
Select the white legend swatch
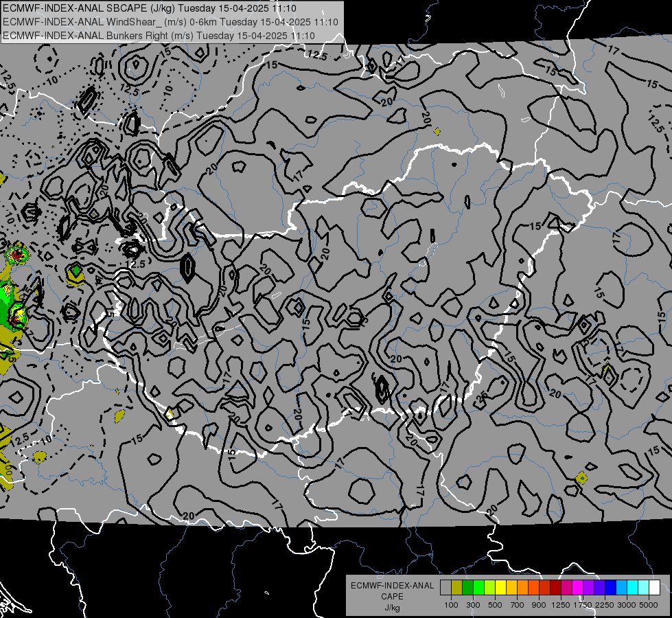coord(654,588)
